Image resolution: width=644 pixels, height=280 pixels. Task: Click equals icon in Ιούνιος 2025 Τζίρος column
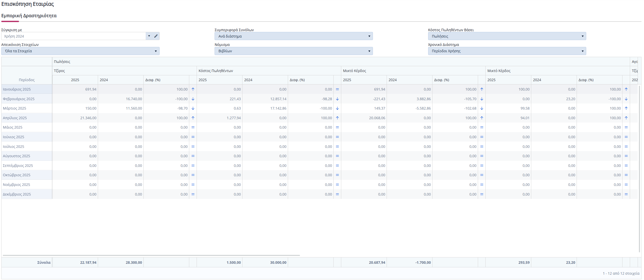[193, 137]
